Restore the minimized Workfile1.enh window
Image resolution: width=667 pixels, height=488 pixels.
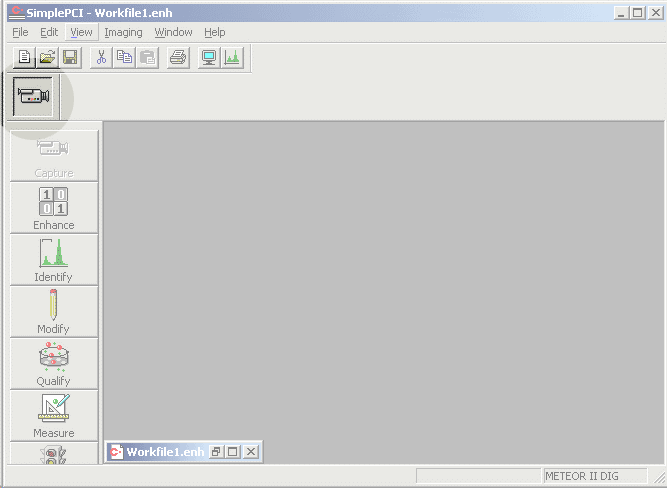click(x=215, y=452)
